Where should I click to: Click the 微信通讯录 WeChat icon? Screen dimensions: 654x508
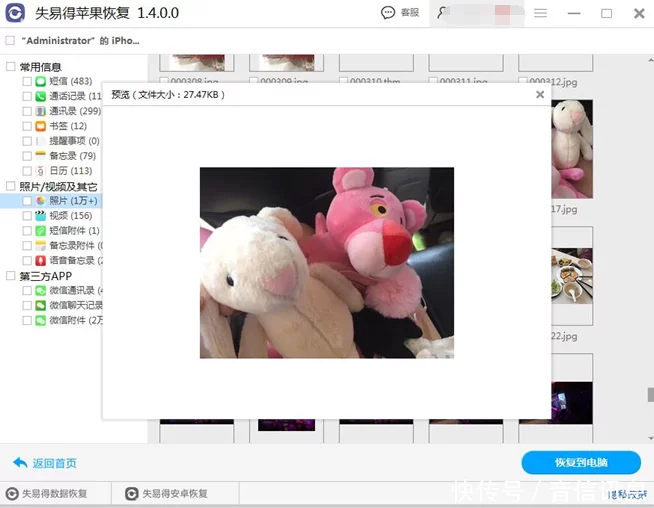click(40, 290)
